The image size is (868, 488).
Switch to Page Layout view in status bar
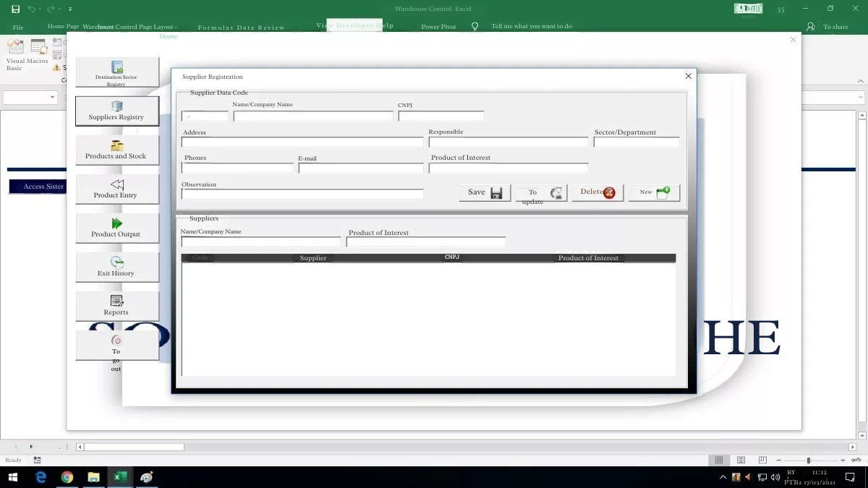741,460
